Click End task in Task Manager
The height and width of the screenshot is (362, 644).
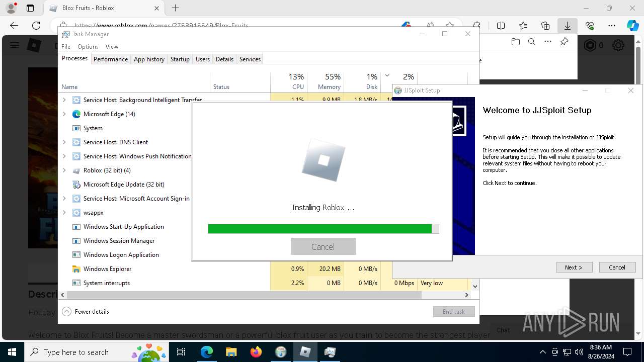[454, 312]
